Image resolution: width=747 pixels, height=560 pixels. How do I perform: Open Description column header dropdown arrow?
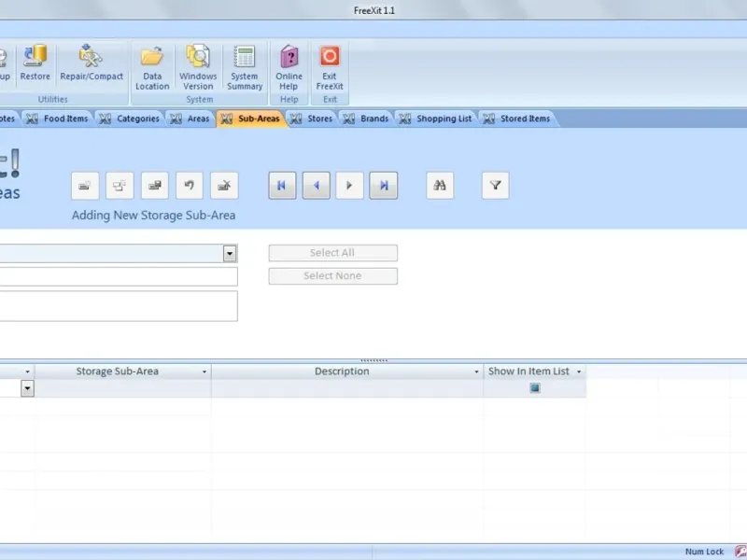coord(476,371)
